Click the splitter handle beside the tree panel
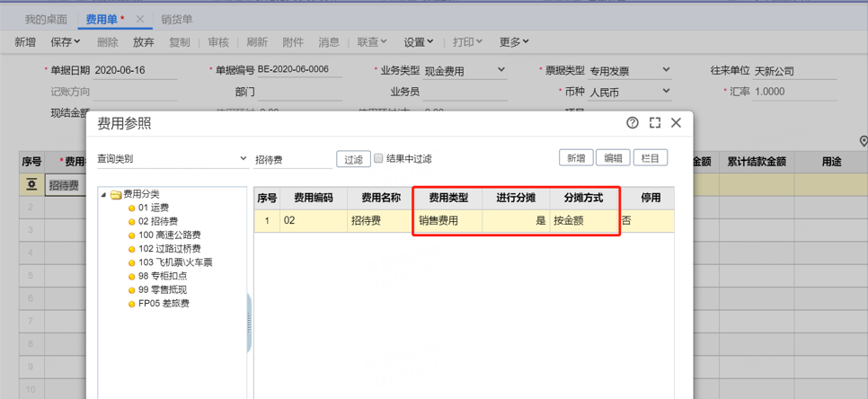868x399 pixels. pos(249,324)
